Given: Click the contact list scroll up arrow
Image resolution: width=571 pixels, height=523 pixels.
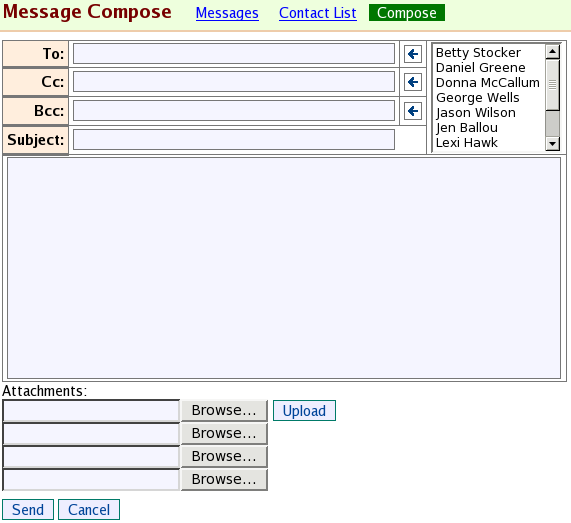Looking at the screenshot, I should pyautogui.click(x=552, y=52).
